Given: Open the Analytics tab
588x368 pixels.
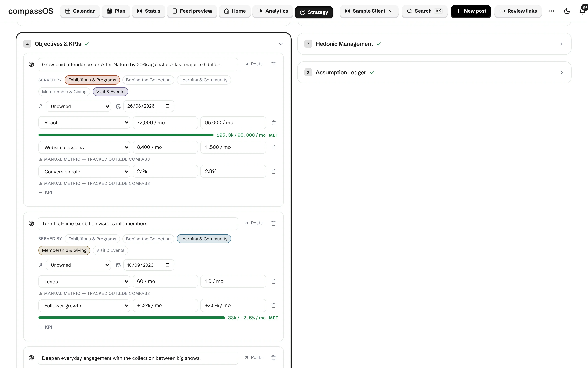Looking at the screenshot, I should [273, 11].
